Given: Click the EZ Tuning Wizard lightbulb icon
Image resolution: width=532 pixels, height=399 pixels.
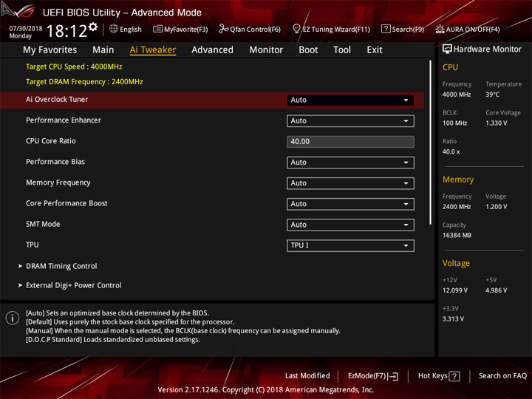Looking at the screenshot, I should (296, 29).
